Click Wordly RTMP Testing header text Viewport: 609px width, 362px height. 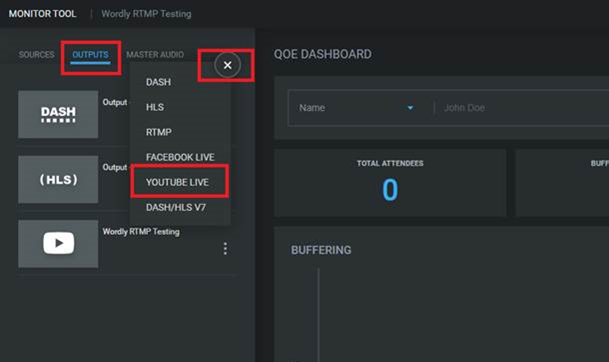point(146,14)
